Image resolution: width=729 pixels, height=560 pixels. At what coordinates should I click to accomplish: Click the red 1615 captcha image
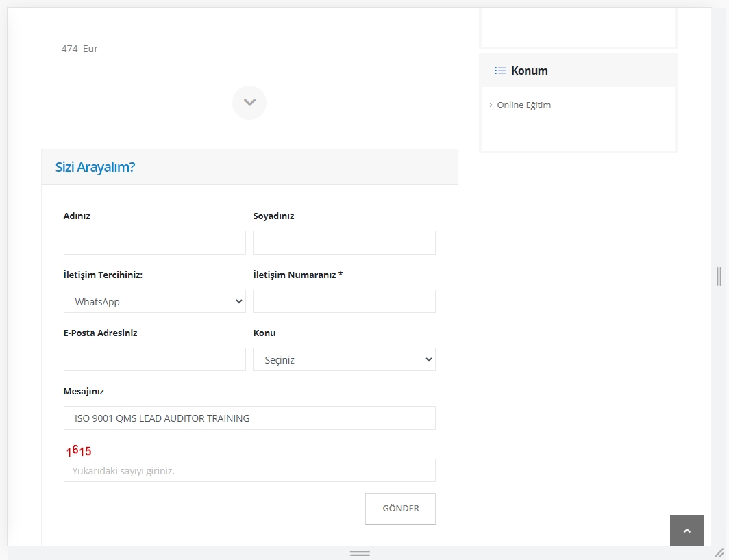tap(79, 450)
